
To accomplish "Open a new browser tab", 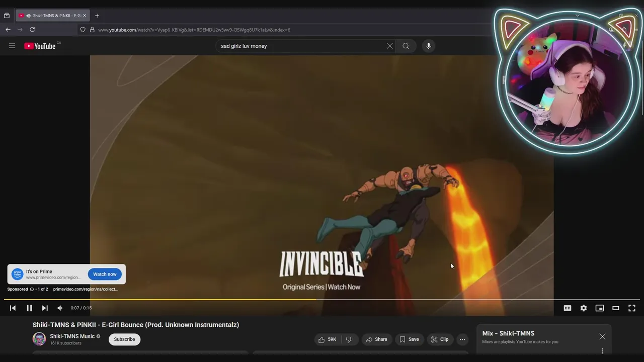I will click(x=97, y=16).
